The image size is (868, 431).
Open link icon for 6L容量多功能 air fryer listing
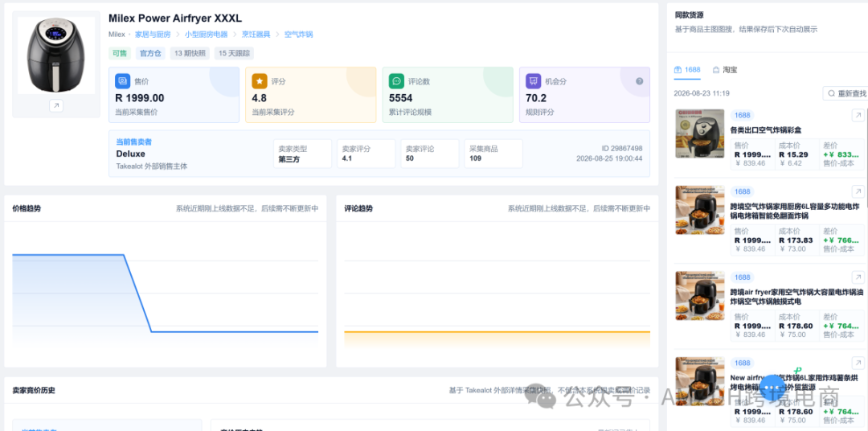click(x=858, y=191)
